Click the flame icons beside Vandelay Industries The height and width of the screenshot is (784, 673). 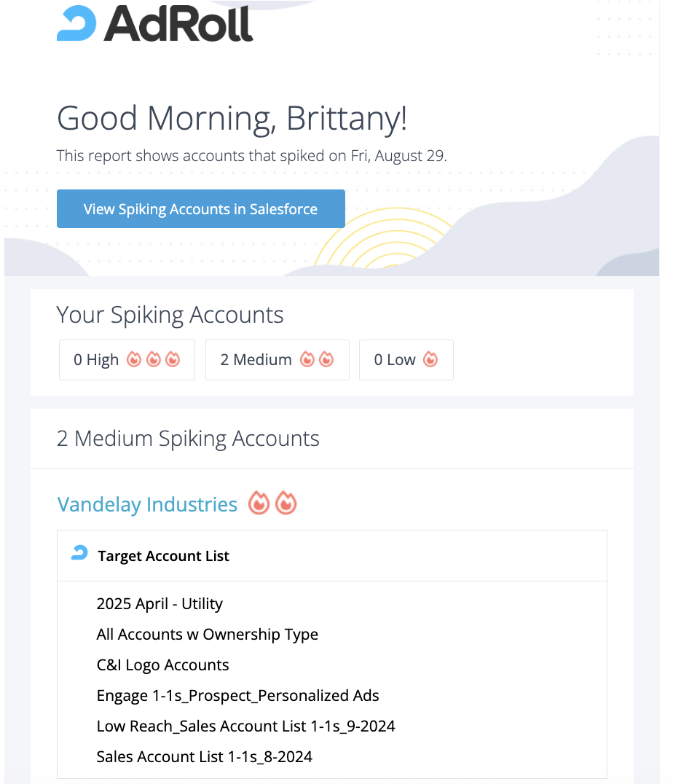click(x=273, y=503)
